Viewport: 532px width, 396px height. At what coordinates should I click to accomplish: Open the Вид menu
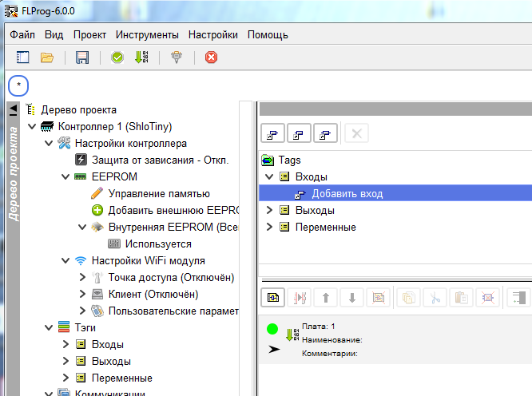click(x=54, y=34)
